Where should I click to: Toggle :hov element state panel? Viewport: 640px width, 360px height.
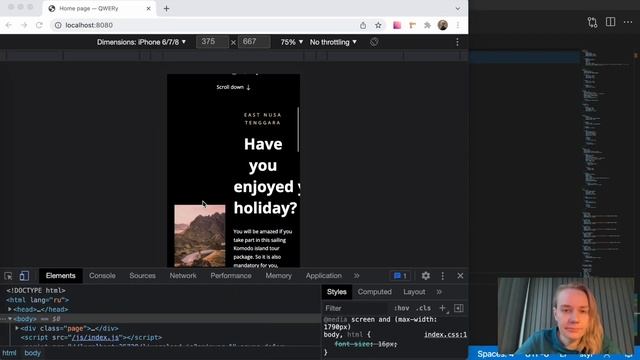point(402,308)
